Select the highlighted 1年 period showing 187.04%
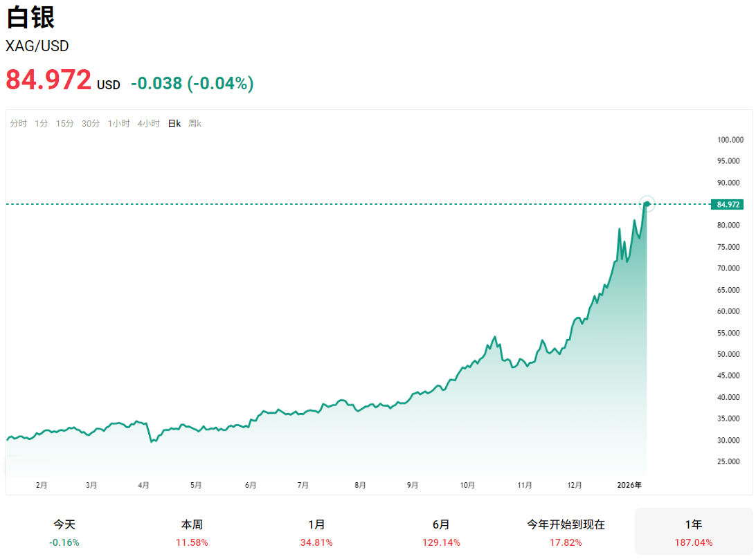The width and height of the screenshot is (756, 559). (694, 533)
